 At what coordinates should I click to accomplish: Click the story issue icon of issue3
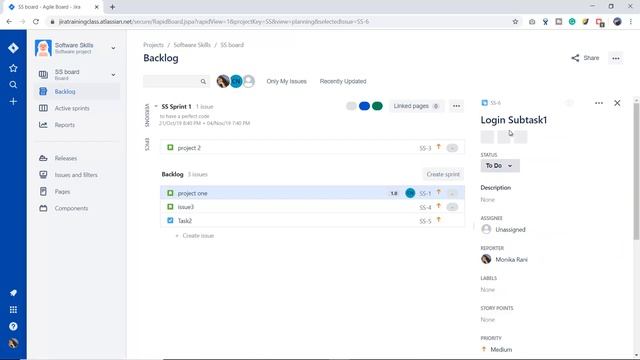pyautogui.click(x=170, y=207)
